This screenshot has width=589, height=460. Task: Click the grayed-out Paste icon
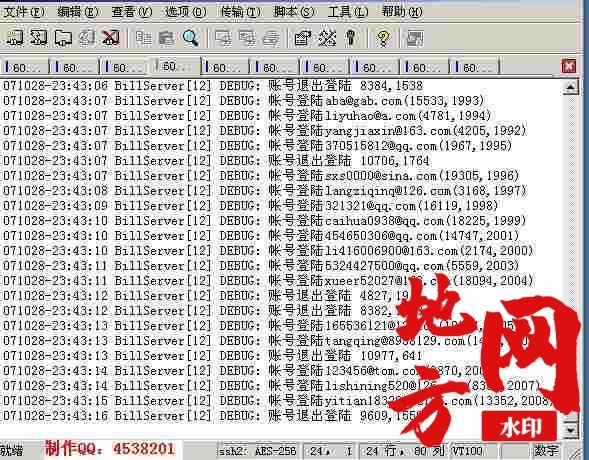coord(167,38)
